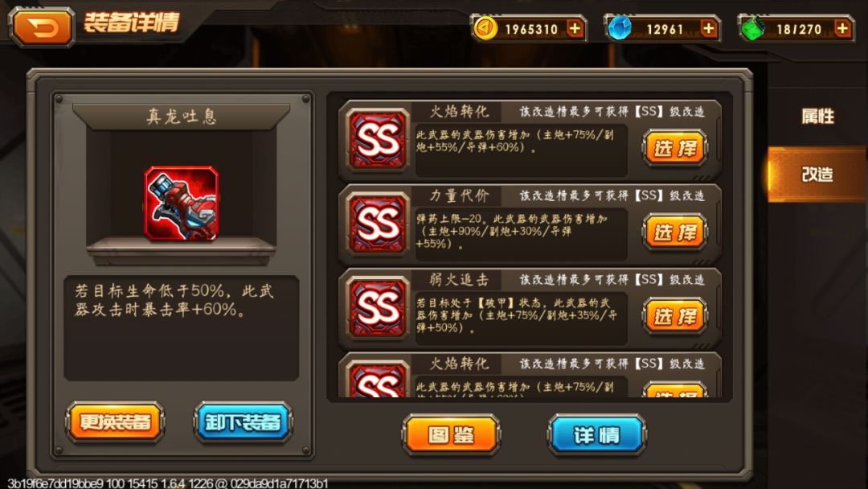Click the orange back arrow button
This screenshot has height=489, width=868.
(x=42, y=27)
